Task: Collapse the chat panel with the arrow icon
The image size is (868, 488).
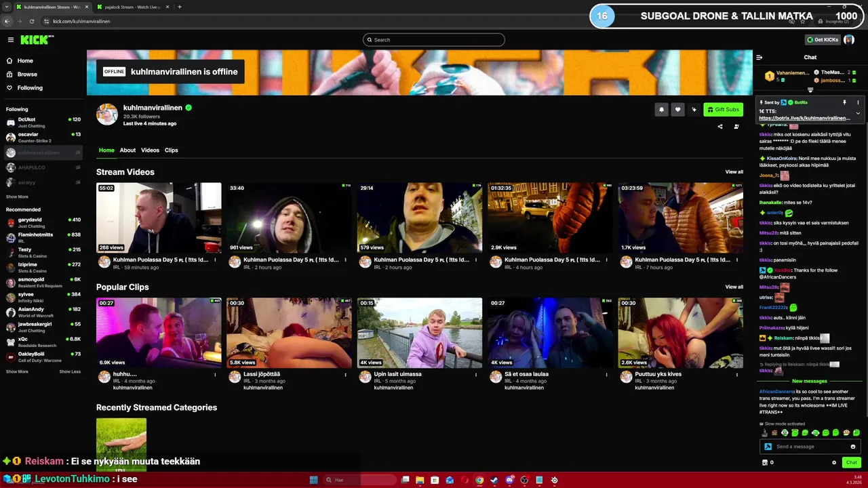Action: [x=759, y=58]
